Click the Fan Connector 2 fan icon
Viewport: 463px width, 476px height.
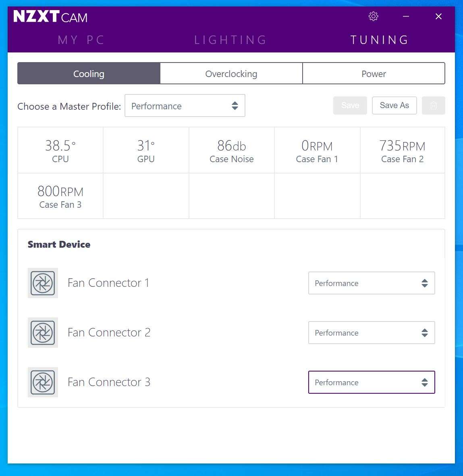[42, 332]
